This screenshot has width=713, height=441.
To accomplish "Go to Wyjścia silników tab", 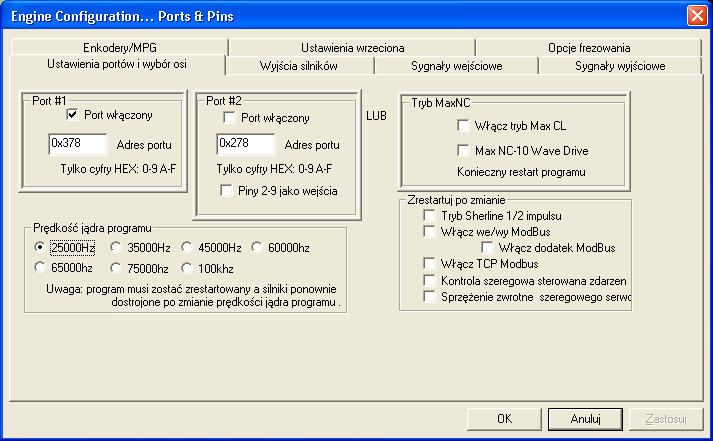I will 299,66.
